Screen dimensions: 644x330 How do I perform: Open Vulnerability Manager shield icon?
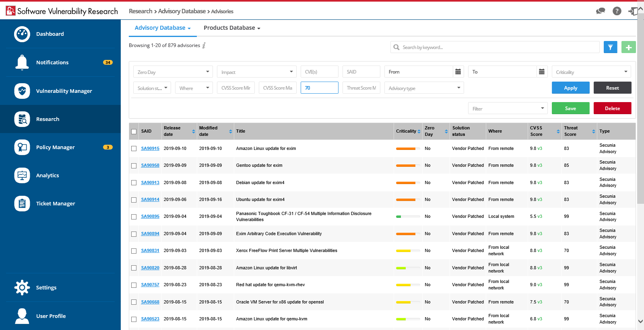click(x=22, y=91)
